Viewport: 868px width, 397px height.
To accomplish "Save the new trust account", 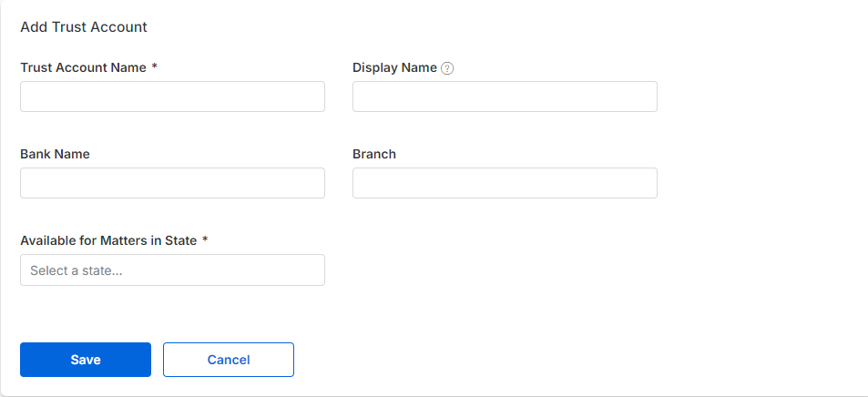I will coord(86,360).
